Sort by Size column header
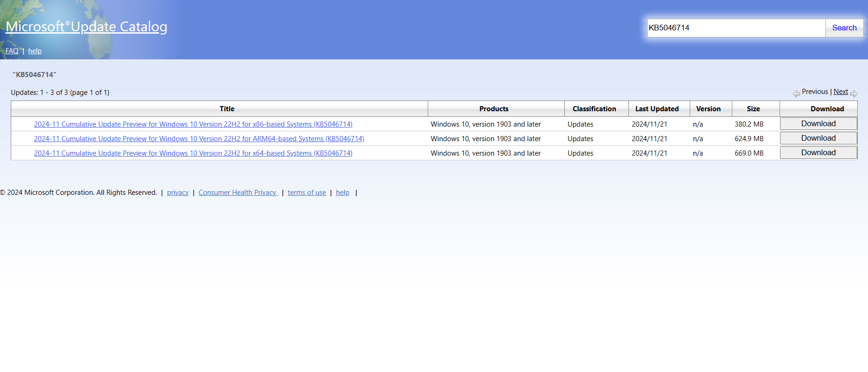Screen dimensions: 868x372 (753, 109)
